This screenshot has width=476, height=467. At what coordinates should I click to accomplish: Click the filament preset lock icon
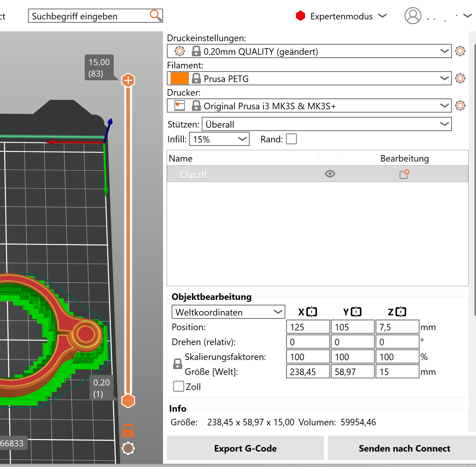pyautogui.click(x=196, y=78)
